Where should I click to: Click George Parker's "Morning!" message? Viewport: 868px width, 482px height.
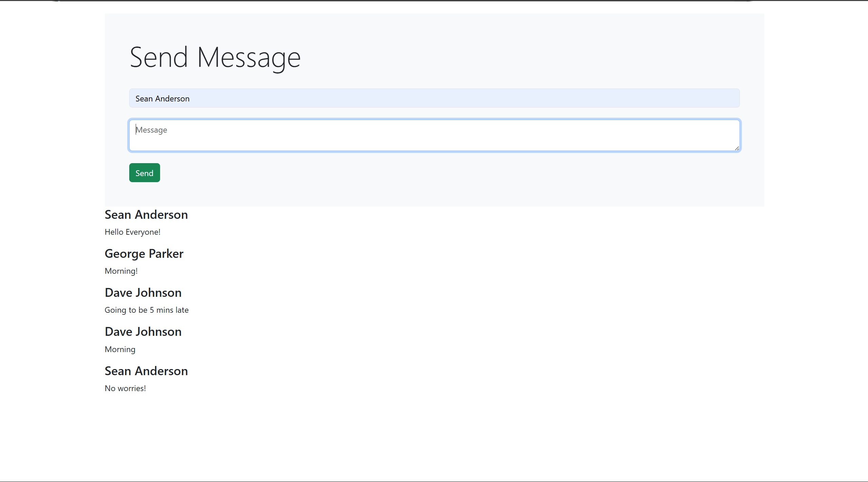click(x=121, y=271)
